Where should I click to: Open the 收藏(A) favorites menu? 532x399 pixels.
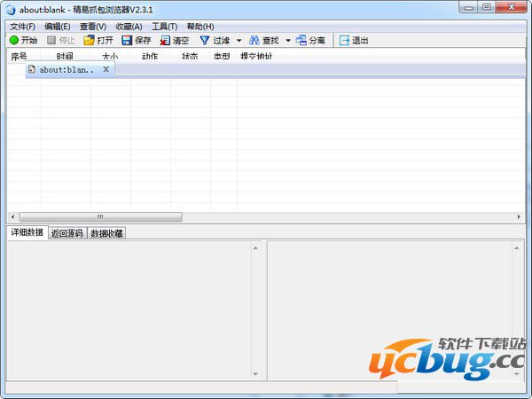[129, 27]
